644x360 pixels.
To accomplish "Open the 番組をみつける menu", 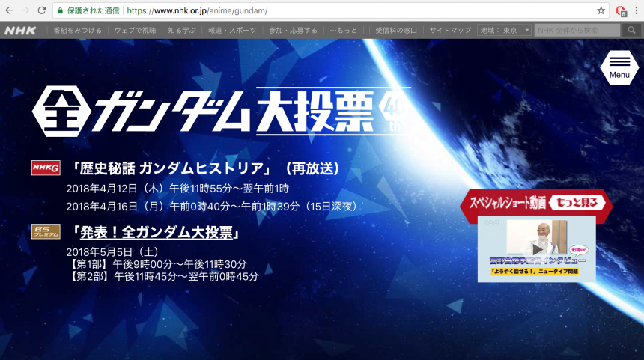I will click(x=78, y=31).
